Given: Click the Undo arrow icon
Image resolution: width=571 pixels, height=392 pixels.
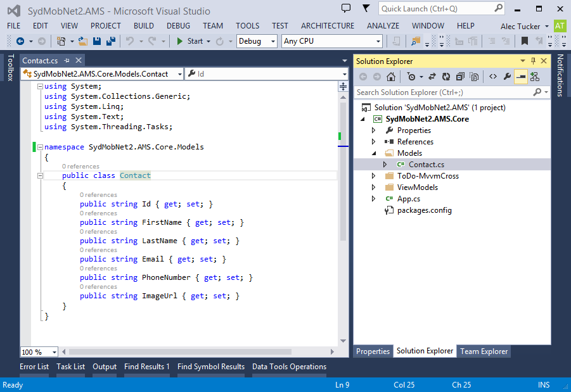Looking at the screenshot, I should 130,41.
